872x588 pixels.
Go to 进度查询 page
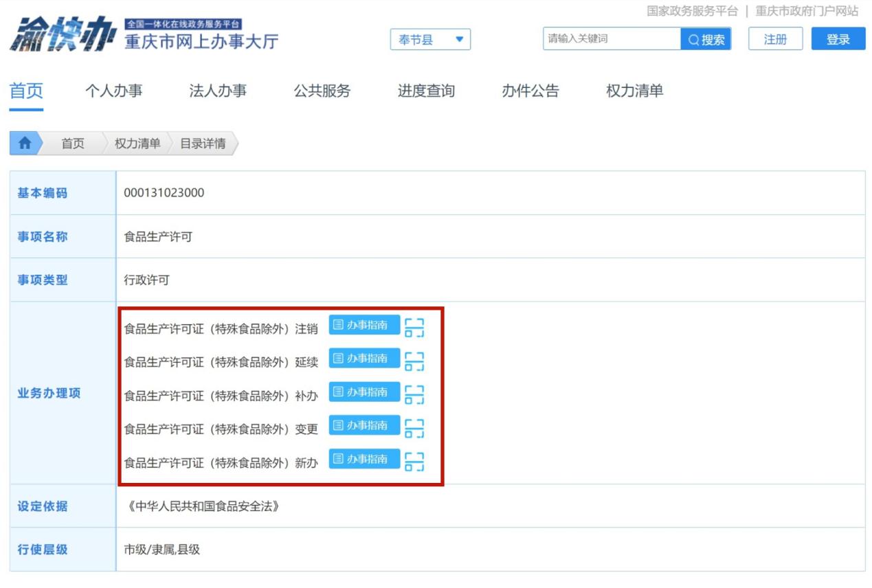click(426, 91)
